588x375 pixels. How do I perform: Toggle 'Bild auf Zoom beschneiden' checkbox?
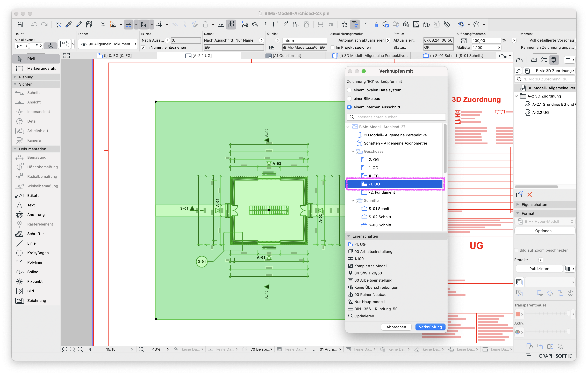click(x=516, y=250)
